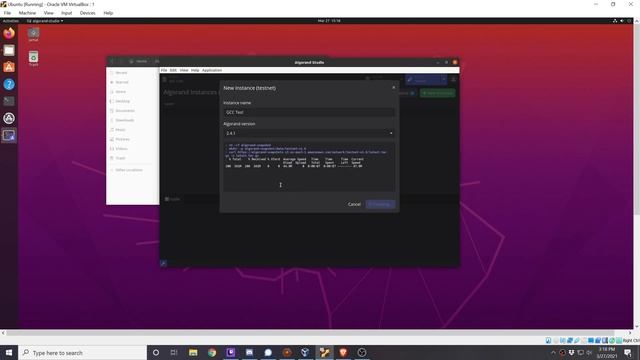The height and width of the screenshot is (360, 640).
Task: Open the Ubuntu system status menu
Action: click(x=622, y=20)
